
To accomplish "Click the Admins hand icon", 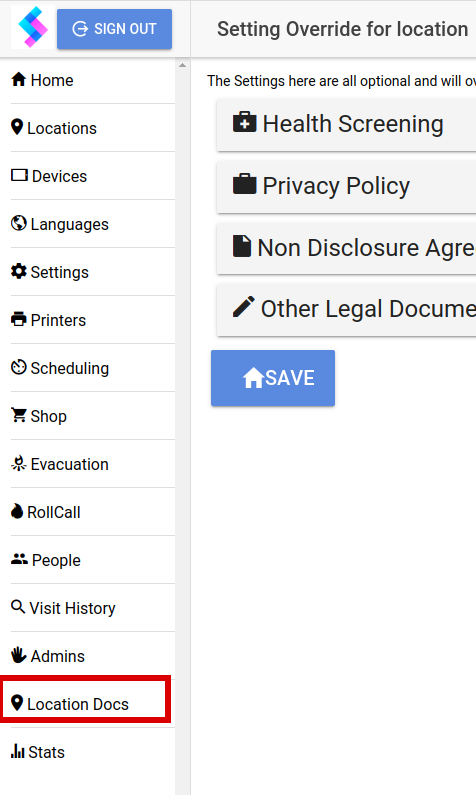I will coord(19,655).
